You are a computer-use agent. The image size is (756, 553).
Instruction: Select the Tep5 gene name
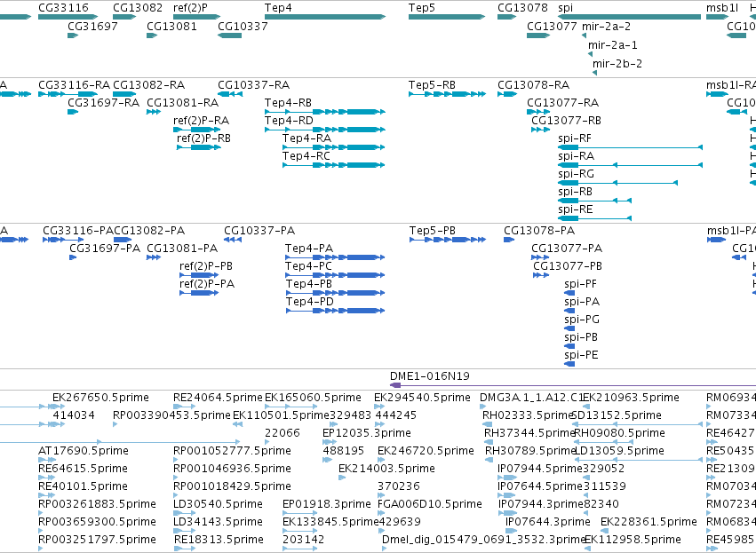(x=421, y=8)
